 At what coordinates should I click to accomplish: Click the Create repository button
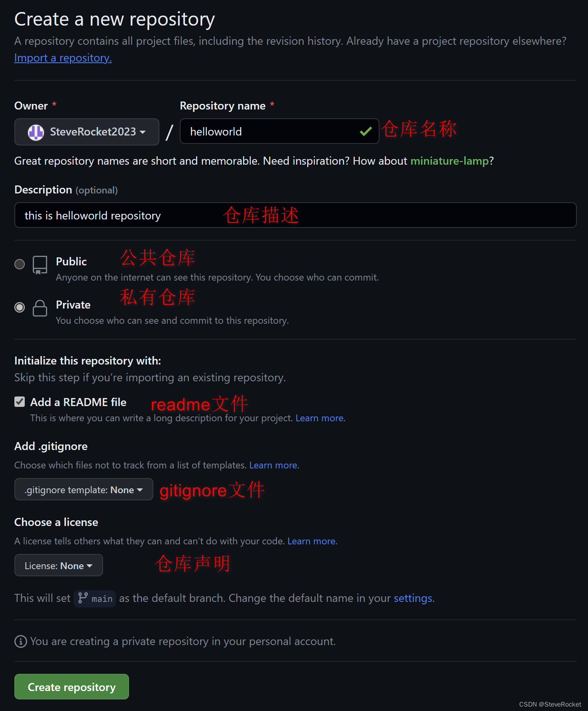pyautogui.click(x=72, y=687)
